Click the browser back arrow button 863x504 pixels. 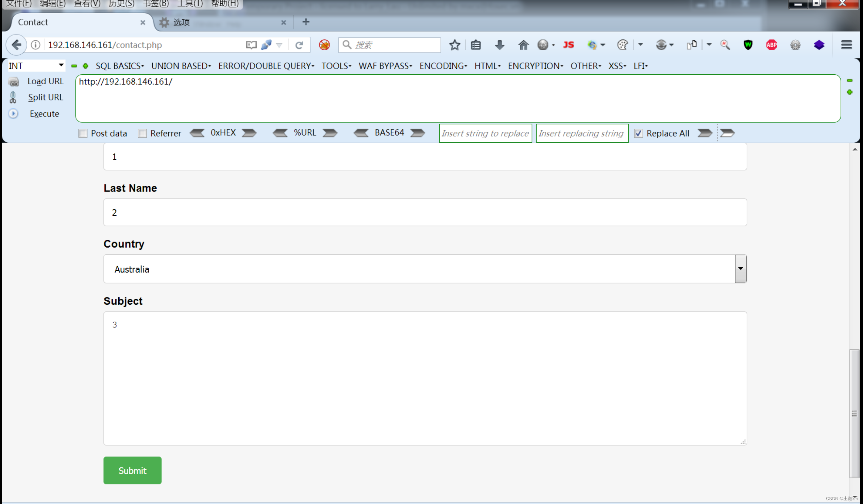pos(16,45)
